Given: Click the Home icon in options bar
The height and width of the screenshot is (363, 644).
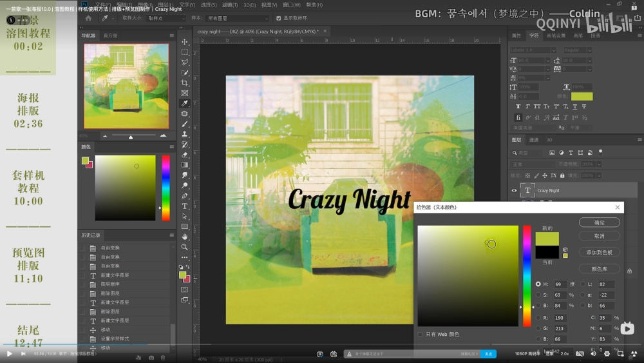Looking at the screenshot, I should tap(88, 18).
